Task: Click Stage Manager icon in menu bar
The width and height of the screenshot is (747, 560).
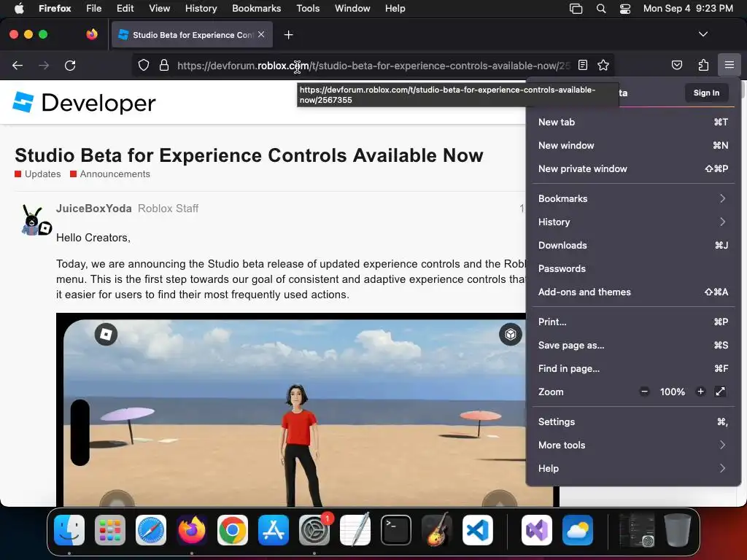Action: coord(576,8)
